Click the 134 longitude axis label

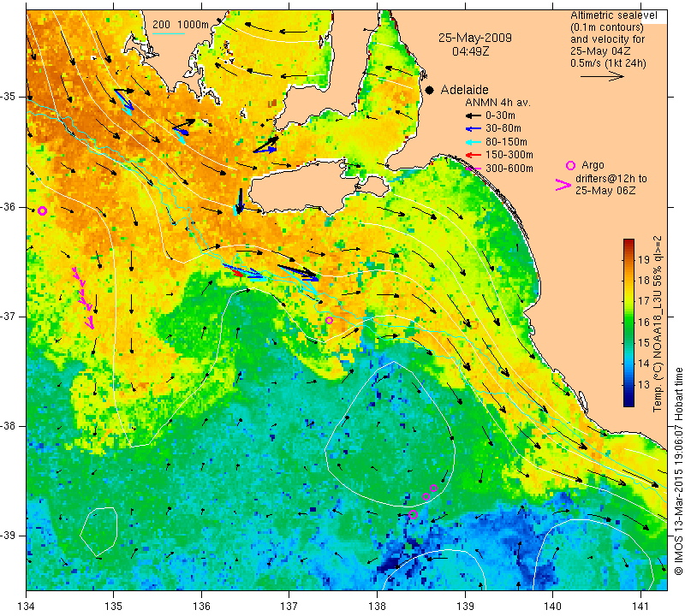pos(27,607)
